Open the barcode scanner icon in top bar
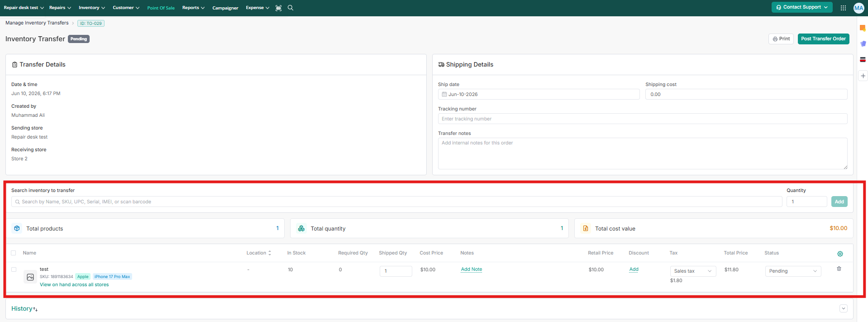The image size is (868, 322). pos(278,8)
